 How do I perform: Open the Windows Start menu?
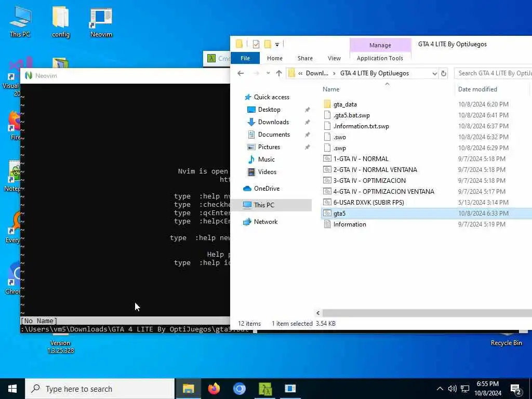[x=12, y=389]
